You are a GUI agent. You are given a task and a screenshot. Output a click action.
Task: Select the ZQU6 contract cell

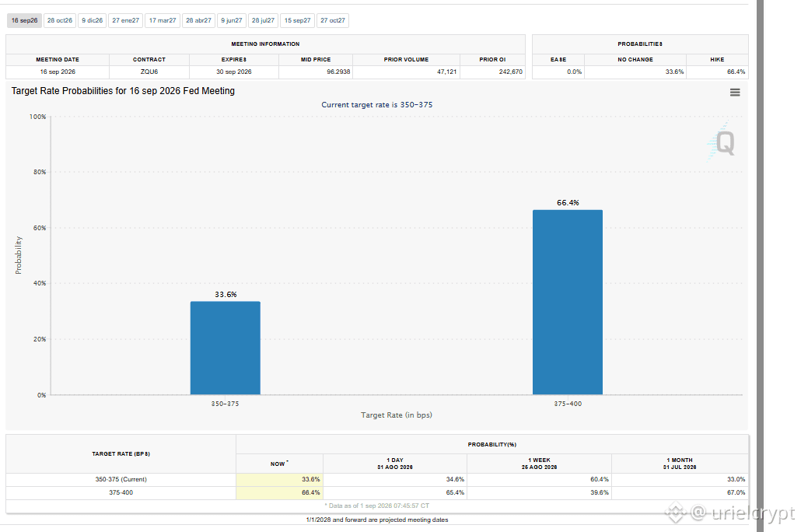coord(149,72)
